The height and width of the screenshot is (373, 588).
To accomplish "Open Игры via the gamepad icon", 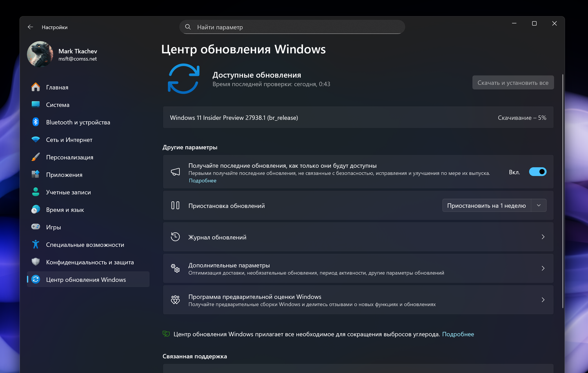I will (35, 227).
